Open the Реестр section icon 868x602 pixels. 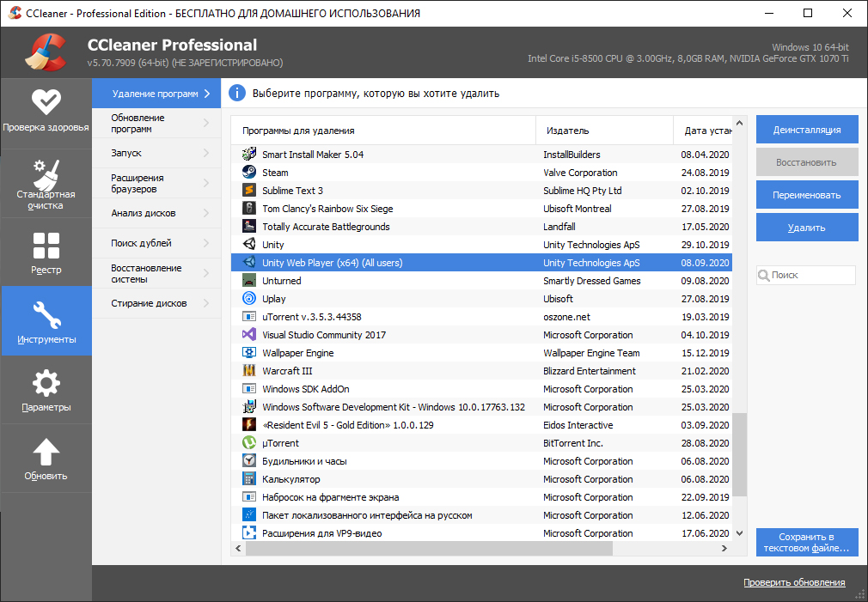[46, 246]
